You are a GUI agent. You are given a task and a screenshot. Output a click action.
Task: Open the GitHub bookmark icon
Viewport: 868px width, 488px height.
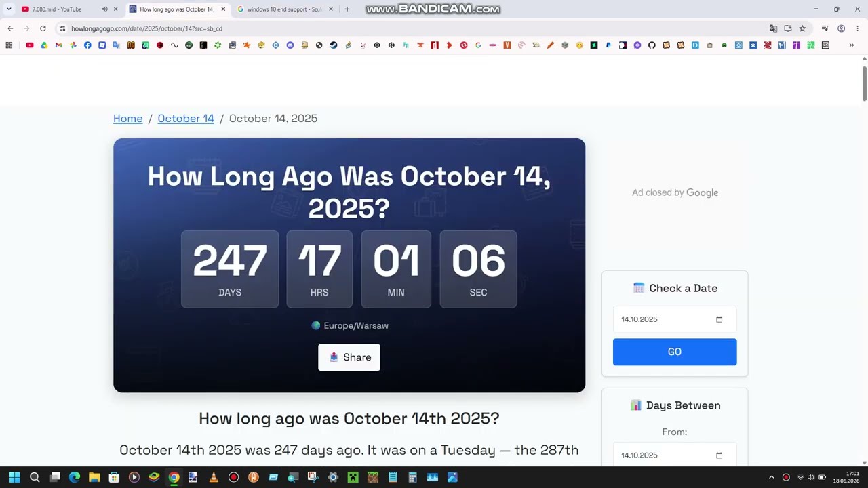[x=652, y=45]
